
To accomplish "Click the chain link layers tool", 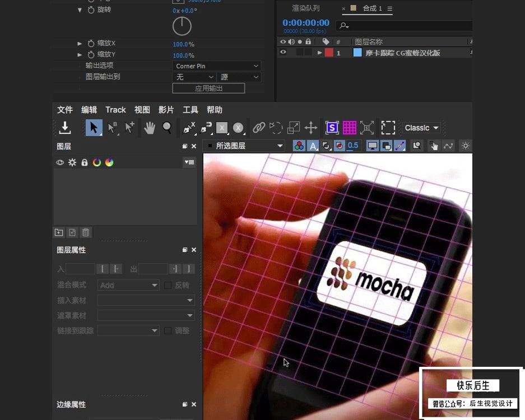I will 259,128.
